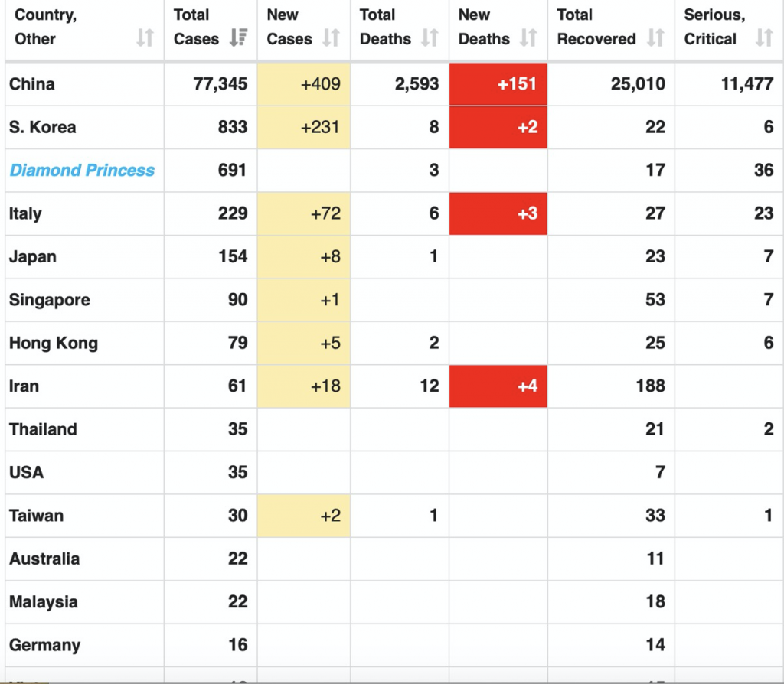Click sort arrows next to Total Recovered
This screenshot has width=784, height=684.
point(655,37)
